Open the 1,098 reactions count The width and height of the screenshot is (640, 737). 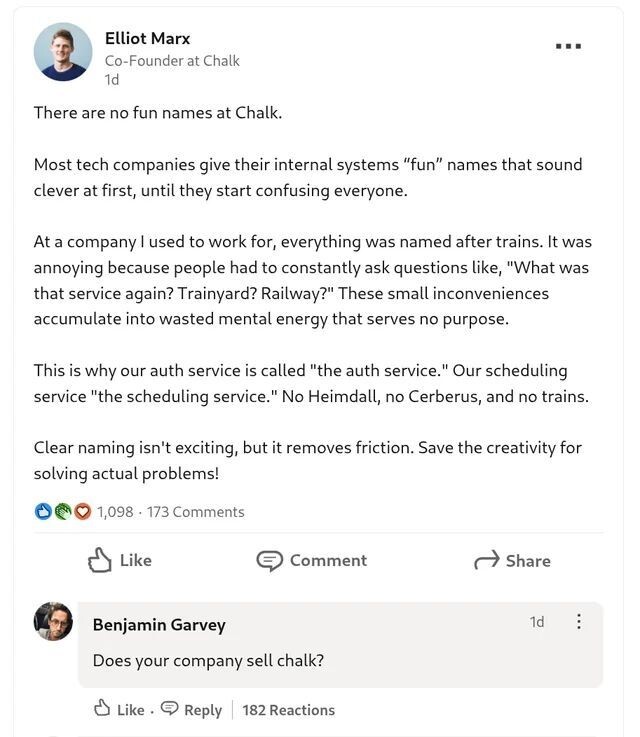click(x=115, y=512)
